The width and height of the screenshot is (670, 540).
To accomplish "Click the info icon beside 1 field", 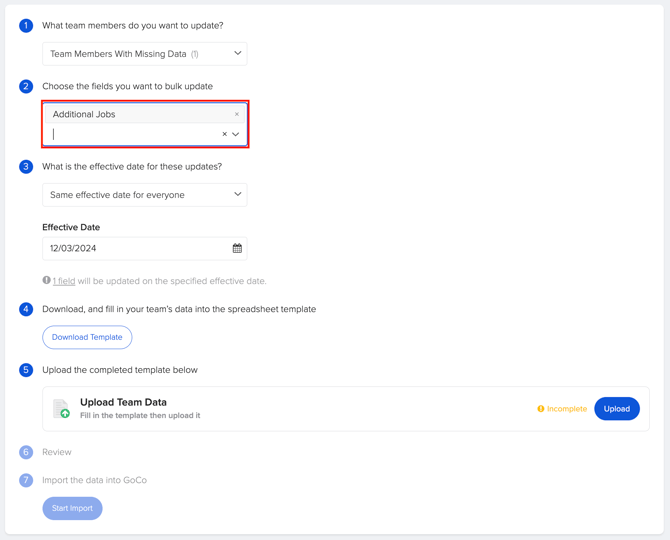I will pos(46,280).
